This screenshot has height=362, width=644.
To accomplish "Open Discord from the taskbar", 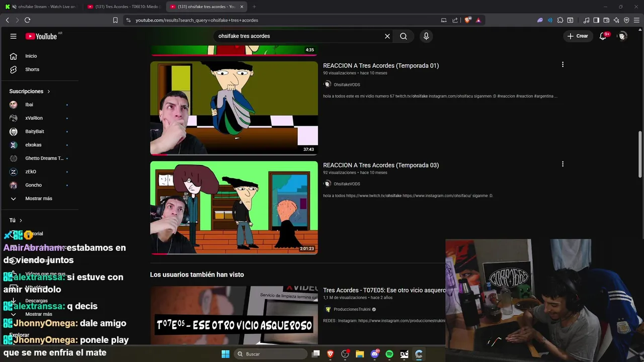I will (375, 354).
